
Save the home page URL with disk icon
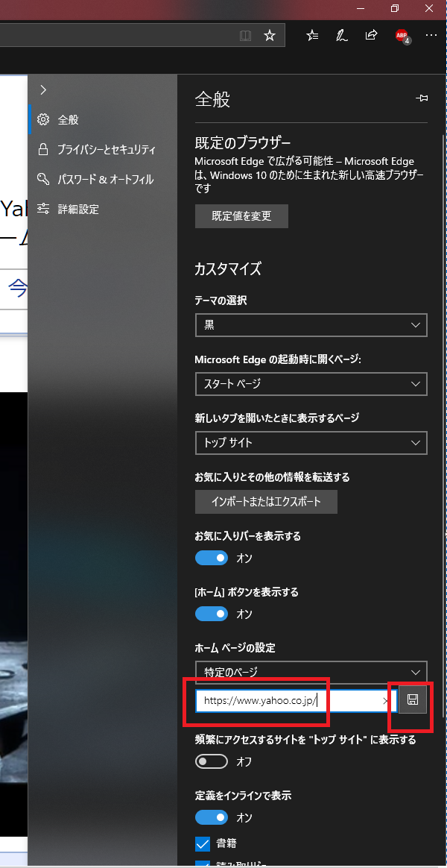[x=413, y=700]
